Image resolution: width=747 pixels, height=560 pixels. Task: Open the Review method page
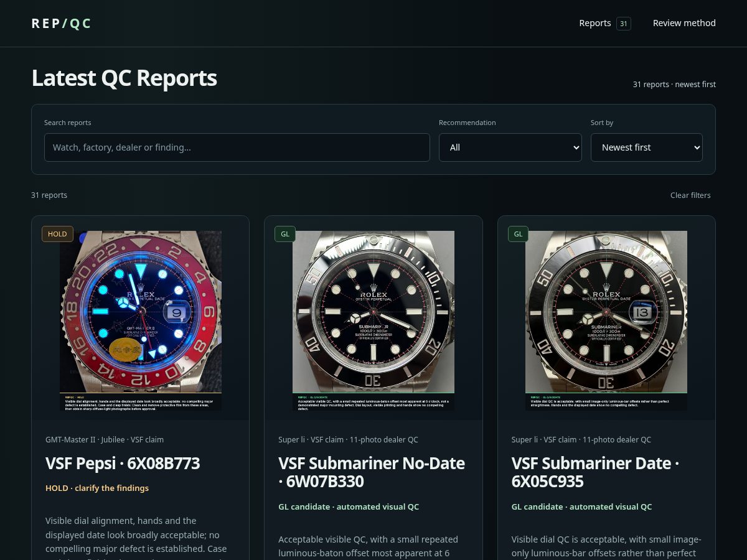684,23
